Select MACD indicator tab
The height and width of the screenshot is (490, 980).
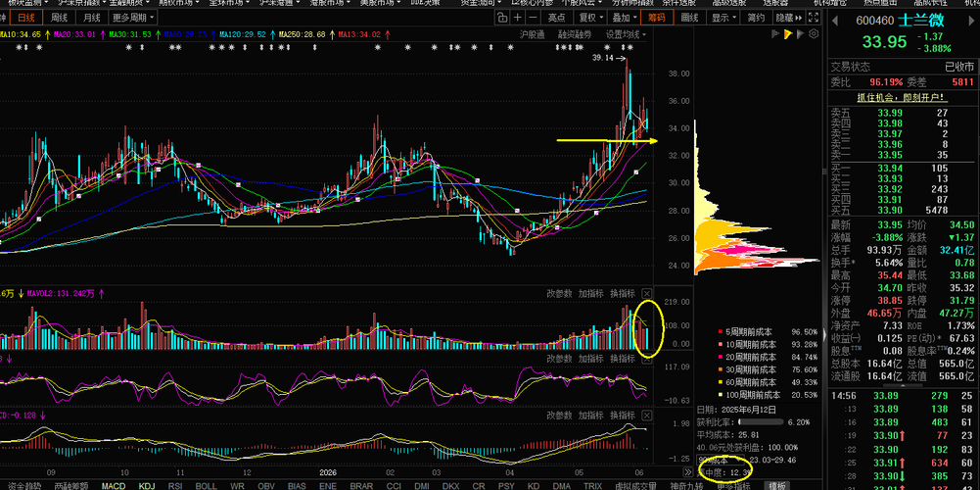(x=114, y=486)
